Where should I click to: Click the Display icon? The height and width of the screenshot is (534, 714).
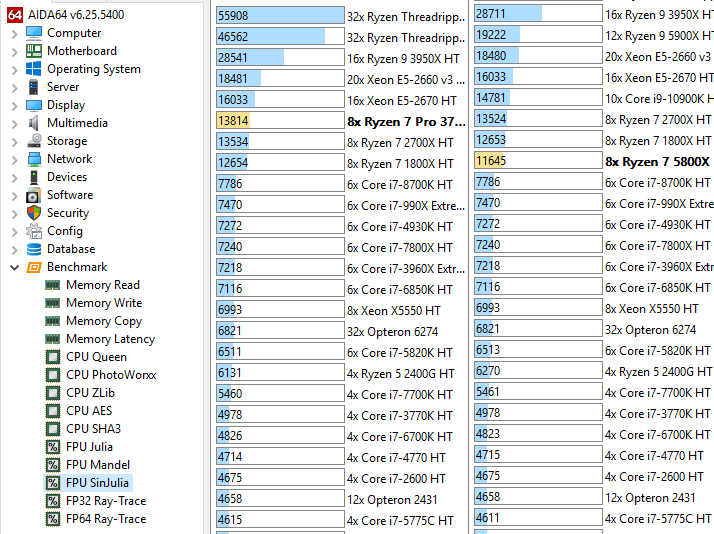34,105
